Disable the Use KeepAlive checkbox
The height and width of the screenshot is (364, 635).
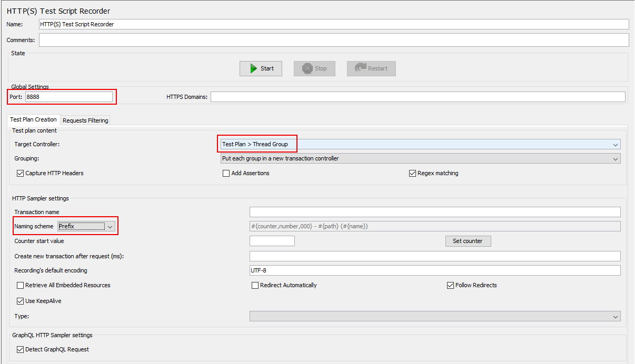click(x=21, y=301)
